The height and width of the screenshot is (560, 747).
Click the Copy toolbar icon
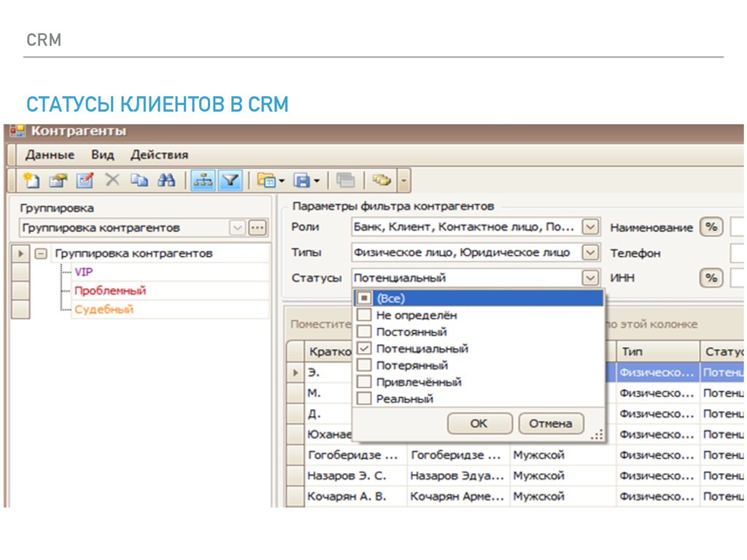pyautogui.click(x=139, y=180)
